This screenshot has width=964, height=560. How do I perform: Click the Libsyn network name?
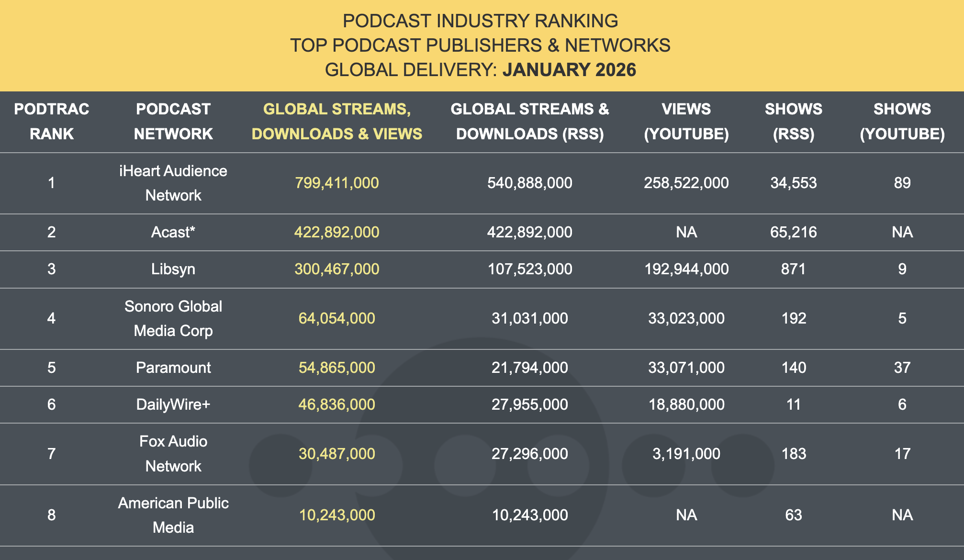coord(173,269)
